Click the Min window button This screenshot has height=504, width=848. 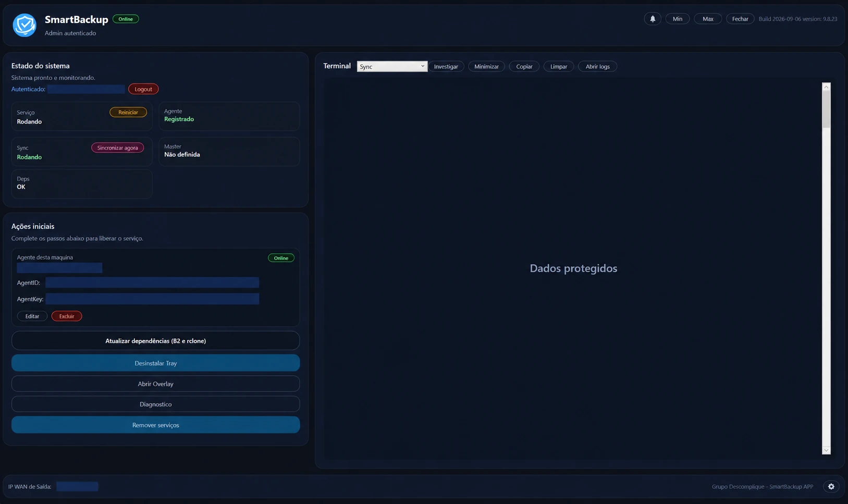[x=678, y=19]
